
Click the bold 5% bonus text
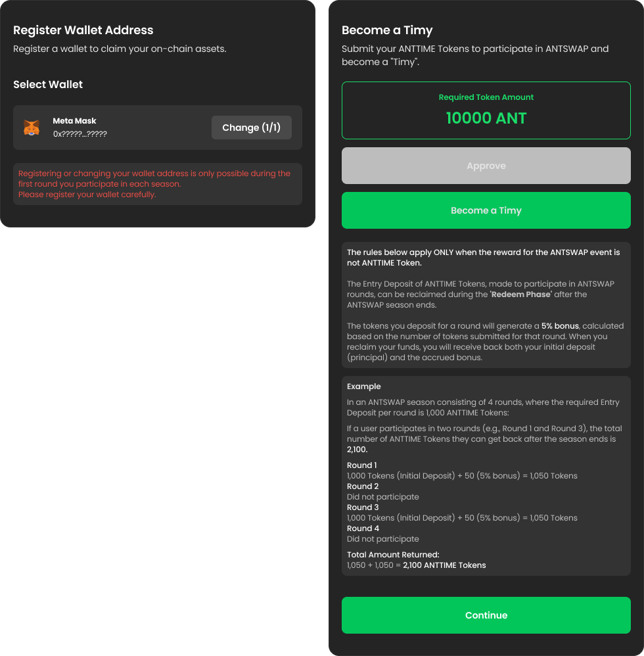(x=560, y=326)
